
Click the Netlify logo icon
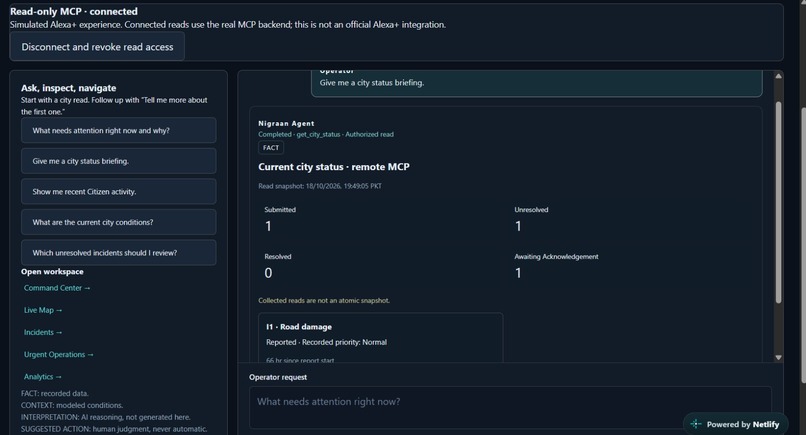point(696,424)
